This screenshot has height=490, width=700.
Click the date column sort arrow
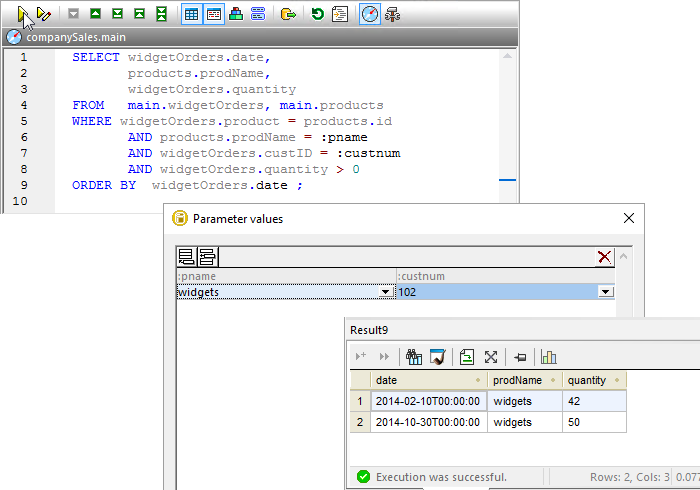click(x=478, y=381)
